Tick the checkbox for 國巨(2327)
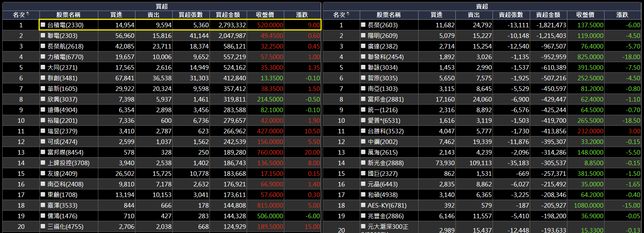The height and width of the screenshot is (233, 644). click(x=363, y=173)
